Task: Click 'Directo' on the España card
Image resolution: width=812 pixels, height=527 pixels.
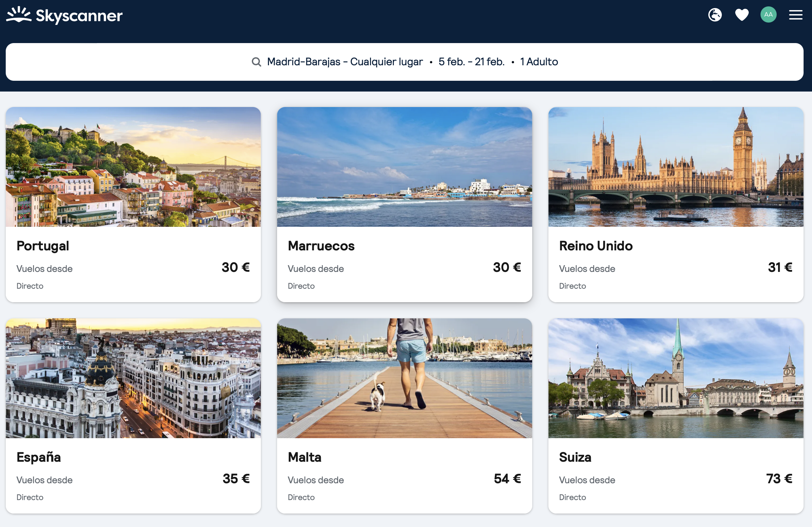Action: 30,497
